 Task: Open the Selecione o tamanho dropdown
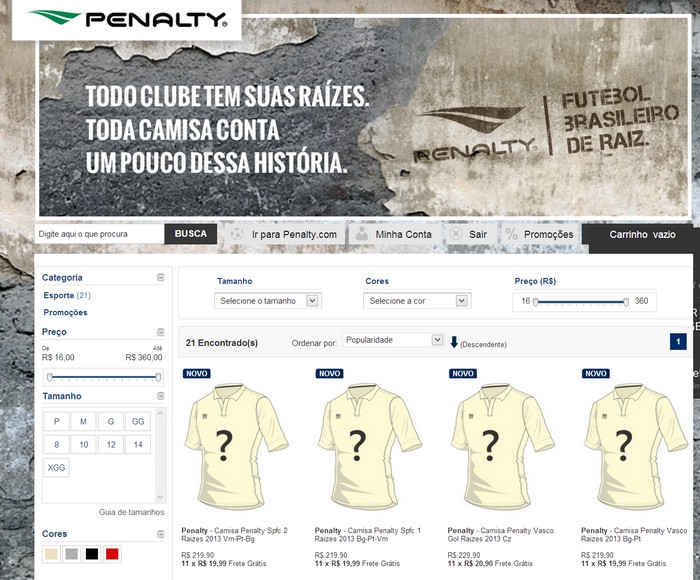268,301
